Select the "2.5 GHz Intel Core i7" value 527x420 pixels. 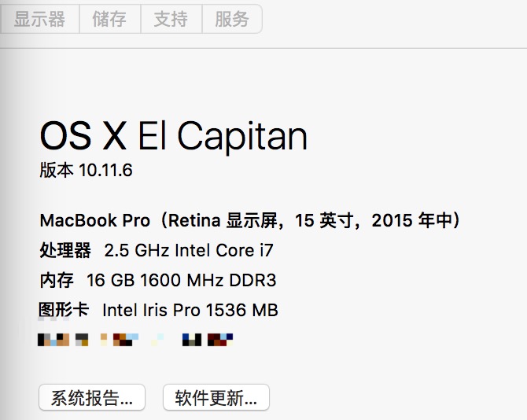(x=189, y=250)
